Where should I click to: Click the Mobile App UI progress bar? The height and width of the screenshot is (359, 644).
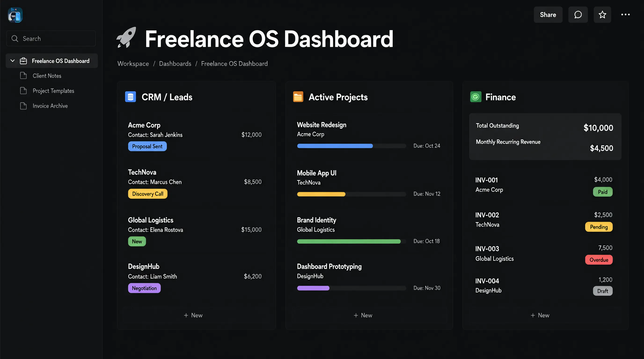[351, 194]
